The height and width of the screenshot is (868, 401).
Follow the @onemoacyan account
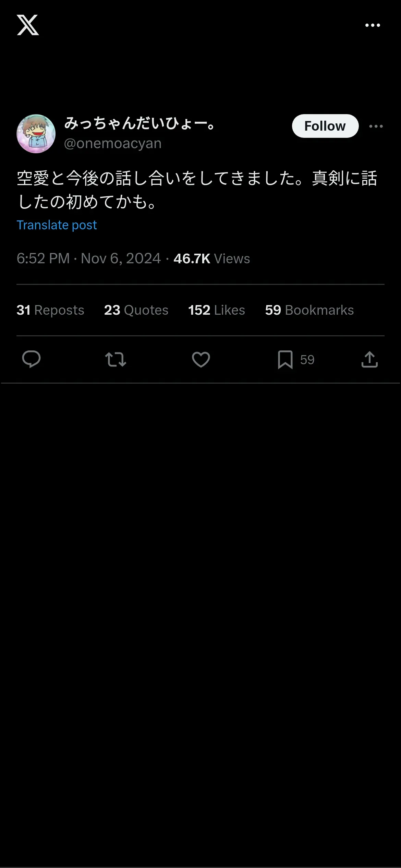[325, 126]
